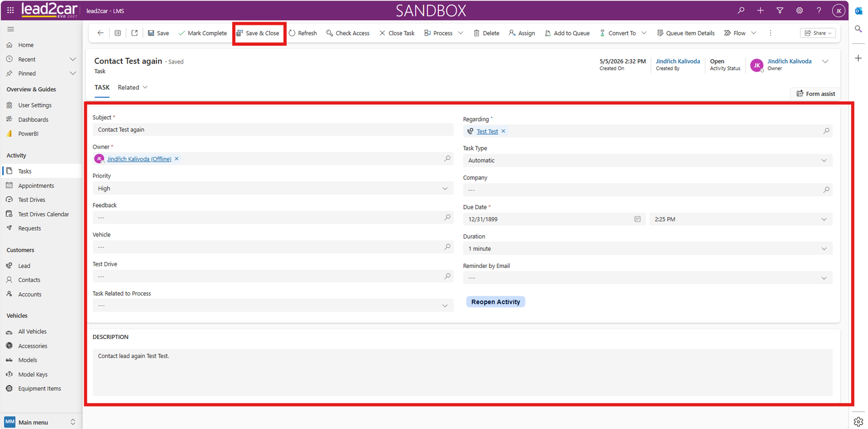Remove Test Test from Regarding field
Screen dimensions: 868x429
[503, 131]
